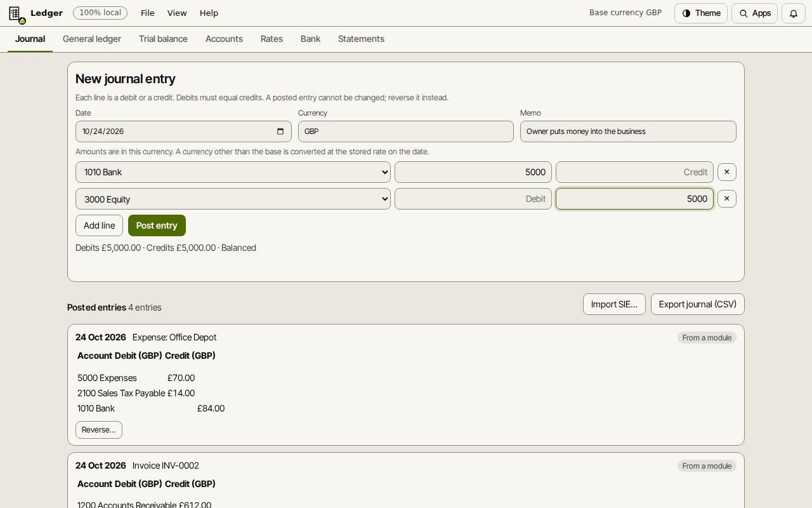Click the Base currency GBP label
The image size is (812, 508).
(x=625, y=13)
